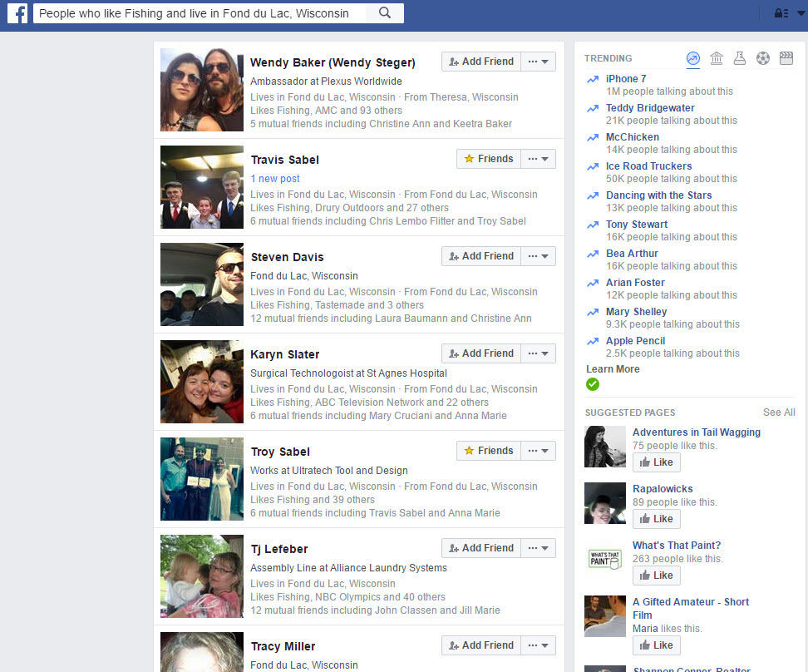Viewport: 808px width, 672px height.
Task: Open trending topic McChicken
Action: click(x=633, y=137)
